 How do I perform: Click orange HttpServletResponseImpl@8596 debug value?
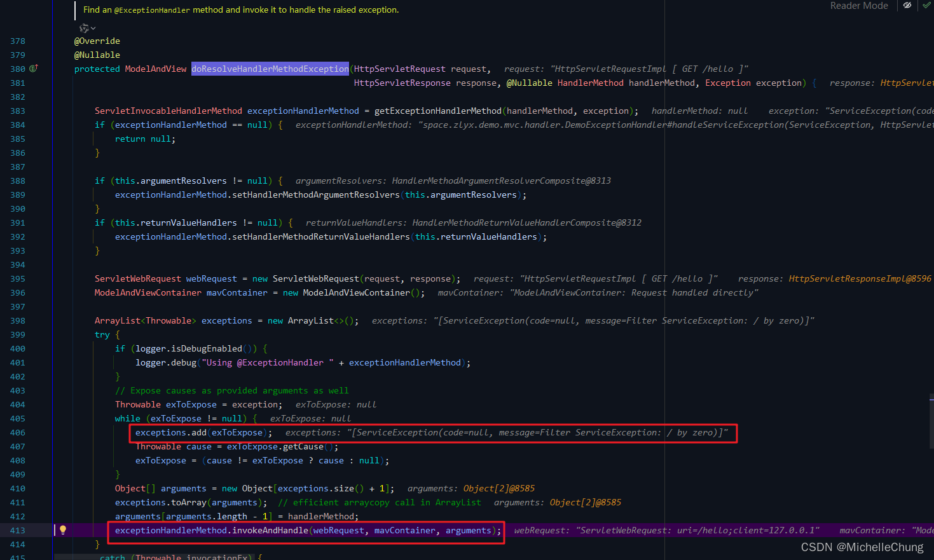tap(860, 278)
